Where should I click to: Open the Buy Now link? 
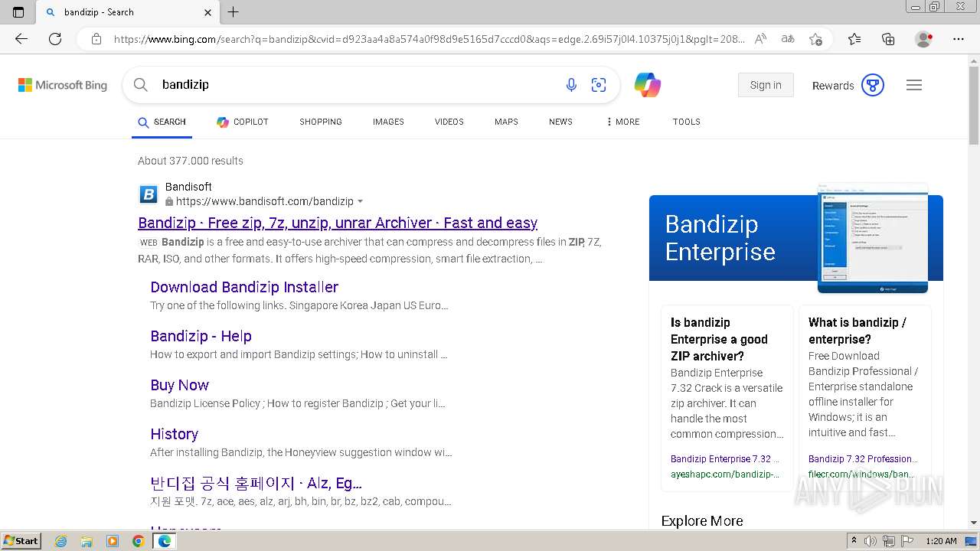coord(179,385)
